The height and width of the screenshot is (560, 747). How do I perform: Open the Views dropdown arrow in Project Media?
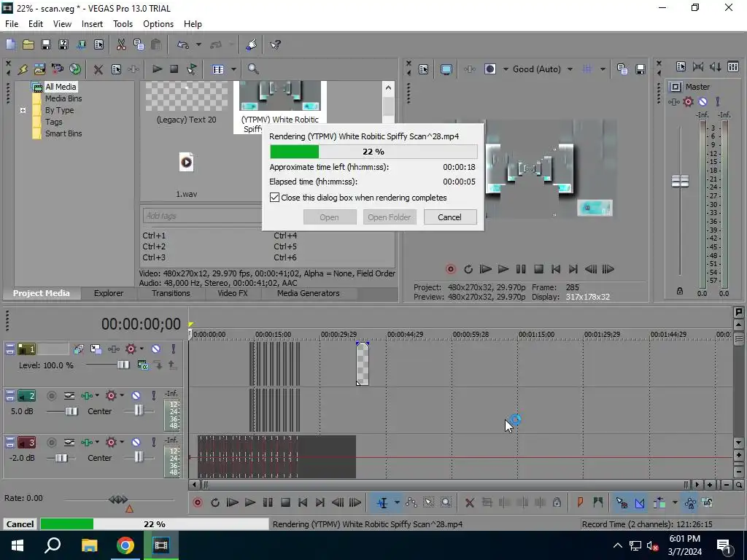233,69
